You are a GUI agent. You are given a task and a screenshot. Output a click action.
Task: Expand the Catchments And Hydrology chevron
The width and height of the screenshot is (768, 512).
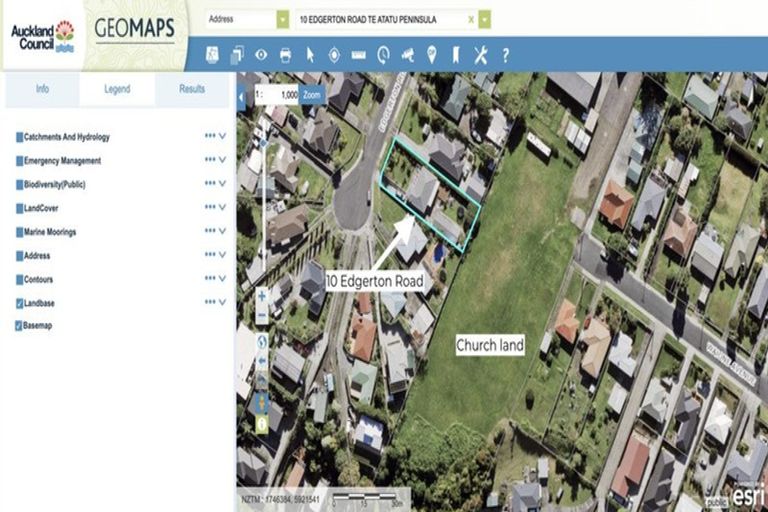(x=222, y=136)
